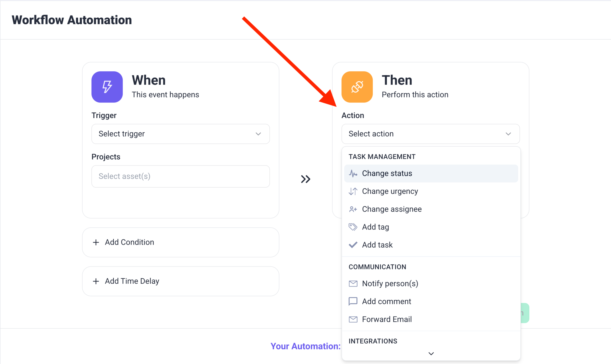Select Forward Email option
This screenshot has width=611, height=364.
[x=387, y=319]
